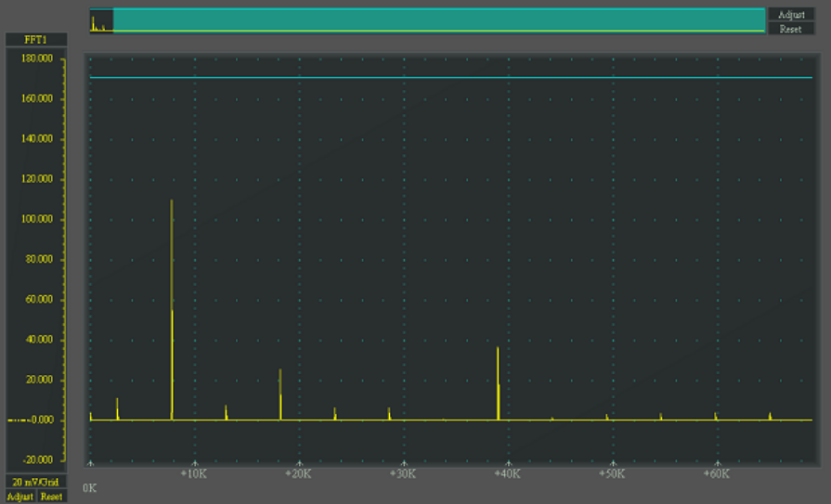The width and height of the screenshot is (831, 504).
Task: Click the top Adjust button beside overview bar
Action: (791, 14)
